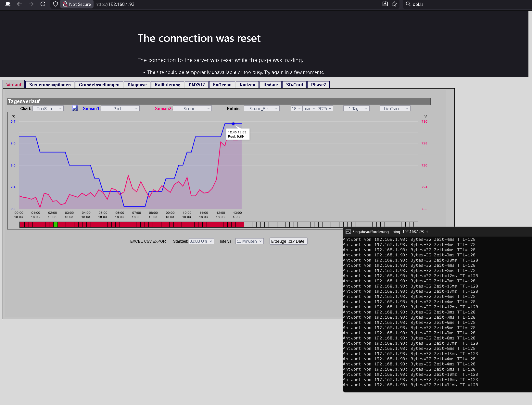Select the Kalibrierung tab

point(168,85)
